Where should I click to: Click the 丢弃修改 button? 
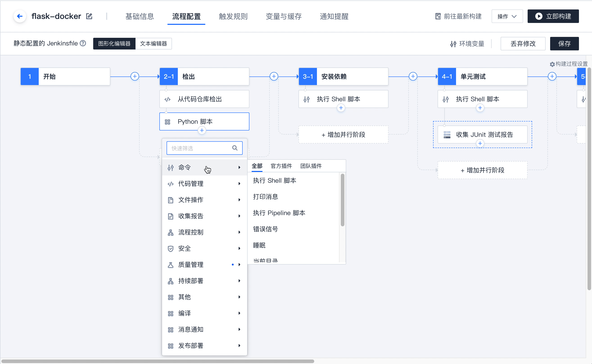(523, 44)
